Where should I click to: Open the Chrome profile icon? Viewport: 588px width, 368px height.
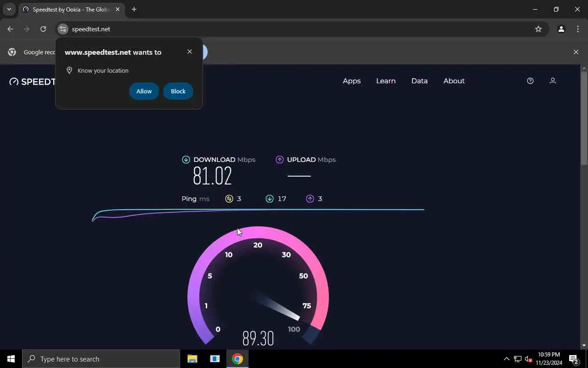561,29
